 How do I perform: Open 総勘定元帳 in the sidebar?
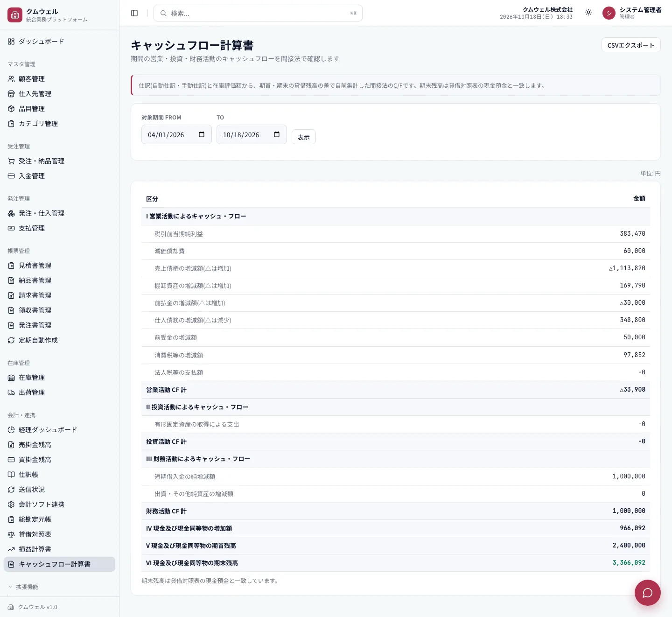59,519
